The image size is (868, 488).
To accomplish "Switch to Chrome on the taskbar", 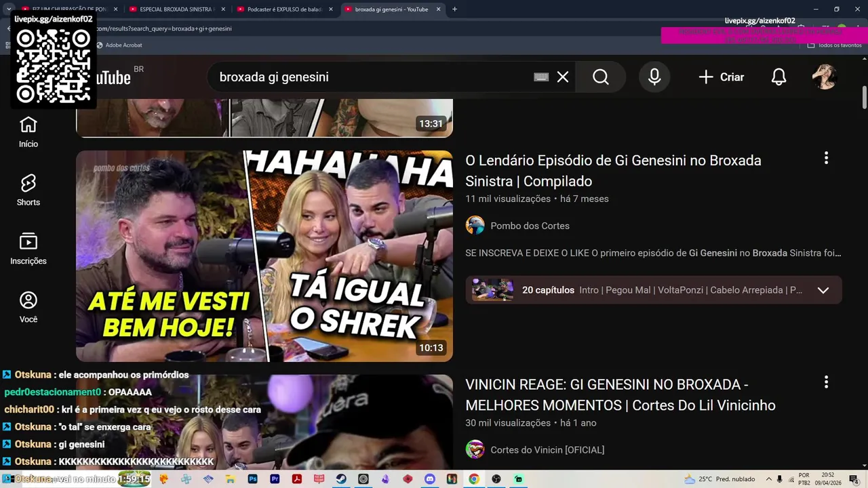I will pos(474,479).
